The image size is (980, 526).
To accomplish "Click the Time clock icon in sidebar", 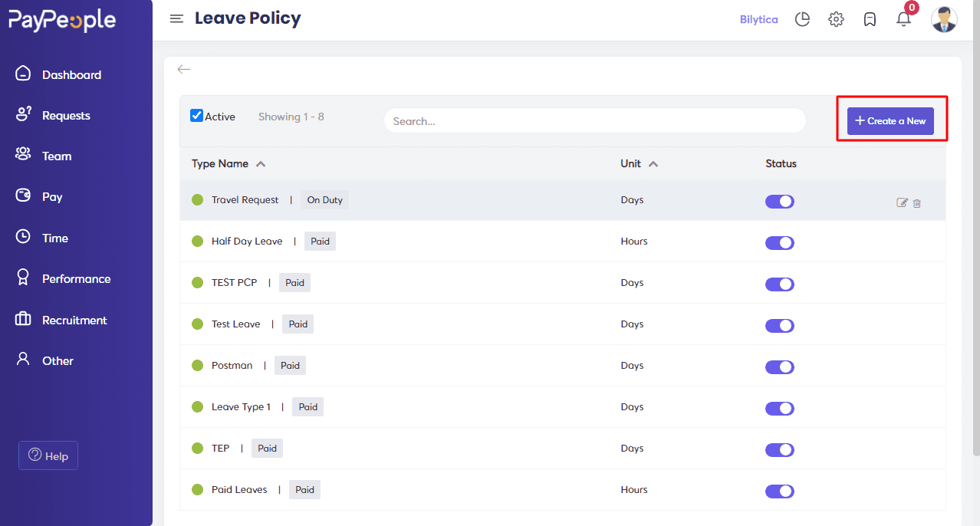I will pos(24,237).
